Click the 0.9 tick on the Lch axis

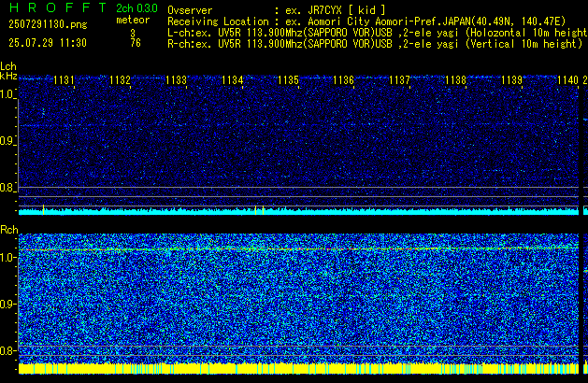pyautogui.click(x=7, y=141)
